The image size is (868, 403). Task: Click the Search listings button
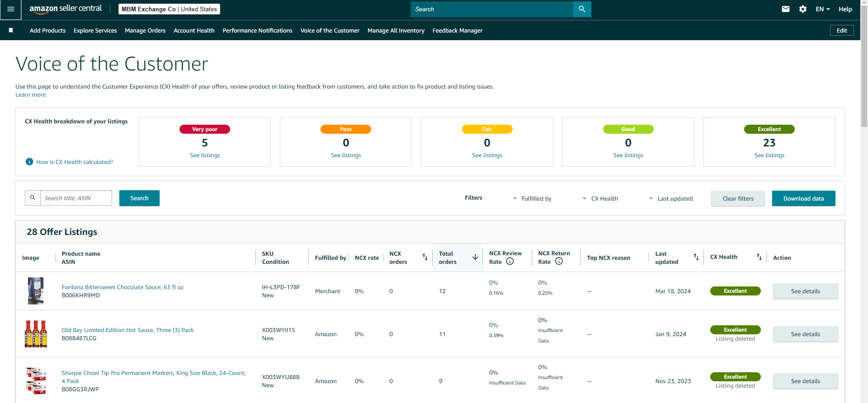139,198
